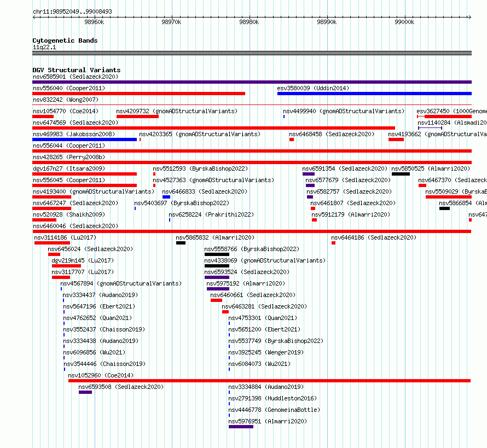Click the nsv6585901 (Sedlazeck2020) variant label
The image size is (487, 448).
[76, 77]
